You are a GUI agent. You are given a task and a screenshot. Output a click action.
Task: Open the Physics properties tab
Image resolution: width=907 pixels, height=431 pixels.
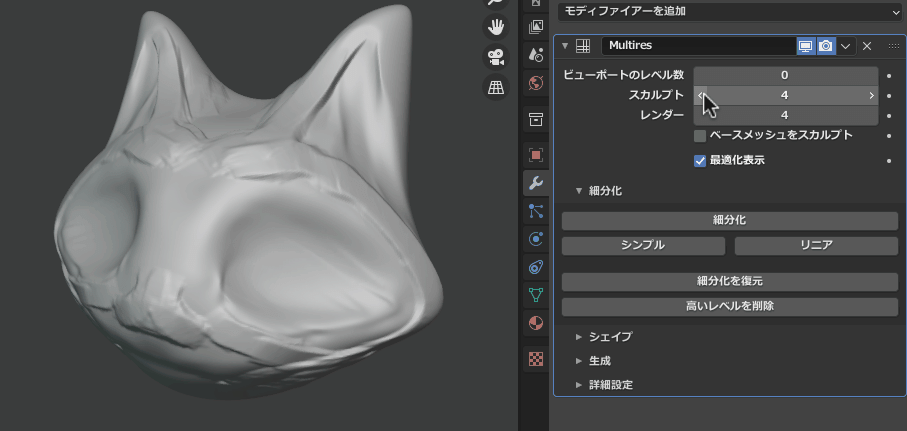point(536,239)
